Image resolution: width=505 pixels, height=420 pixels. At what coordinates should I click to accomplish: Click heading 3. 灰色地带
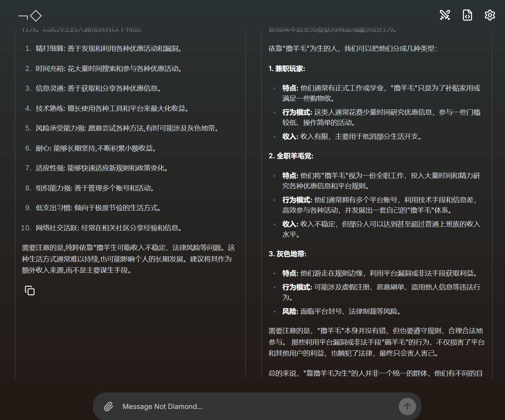click(288, 254)
